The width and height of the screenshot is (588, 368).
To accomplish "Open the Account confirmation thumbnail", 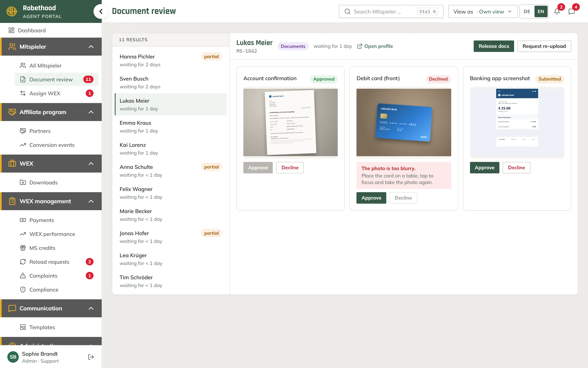I will (290, 122).
